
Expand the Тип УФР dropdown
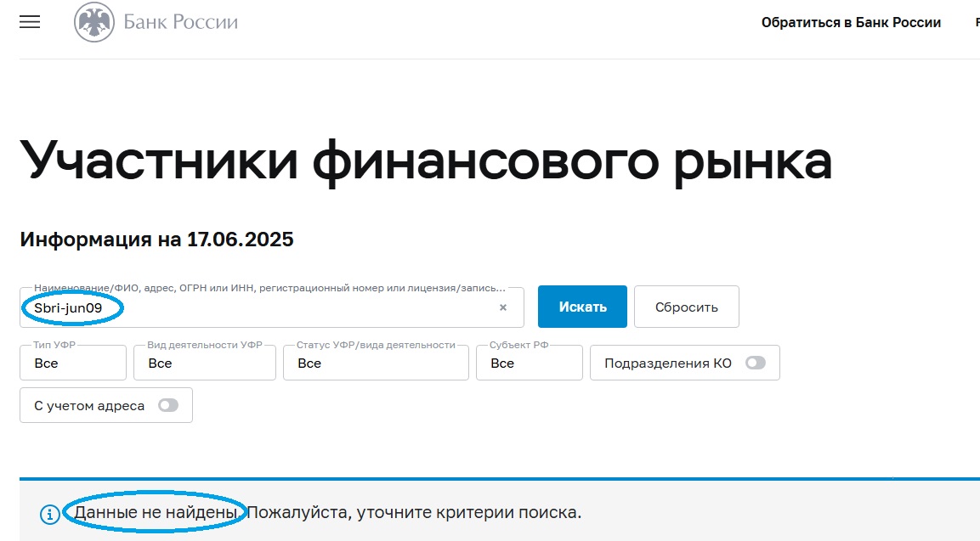click(73, 363)
